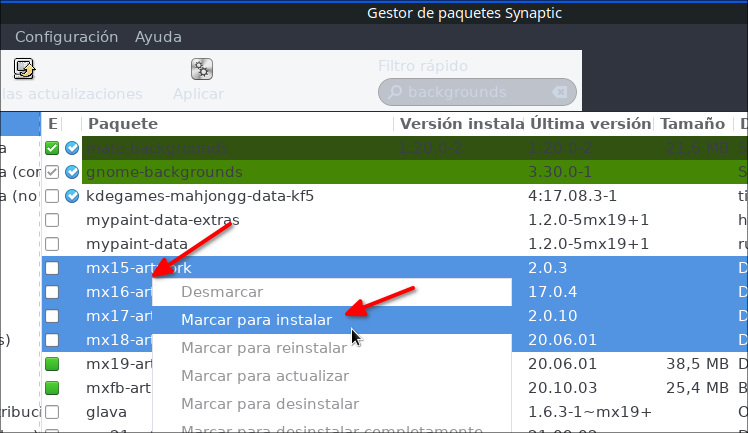Sort by the Última versión column header
Image resolution: width=748 pixels, height=433 pixels.
point(589,124)
